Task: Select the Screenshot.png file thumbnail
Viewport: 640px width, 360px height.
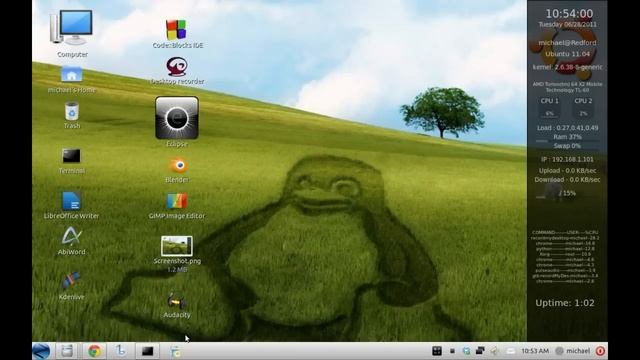Action: pyautogui.click(x=177, y=246)
